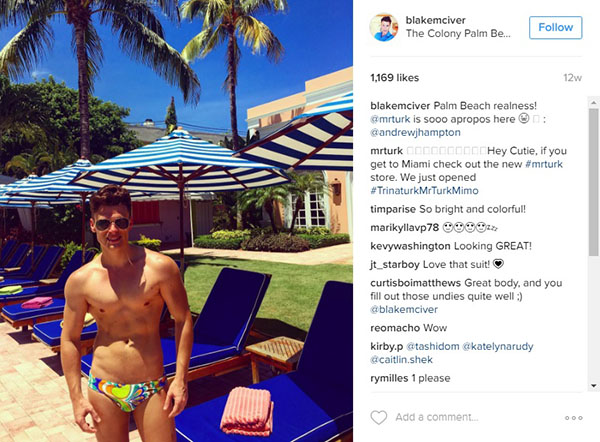Follow the blakemciver account
The image size is (600, 442).
click(x=556, y=28)
